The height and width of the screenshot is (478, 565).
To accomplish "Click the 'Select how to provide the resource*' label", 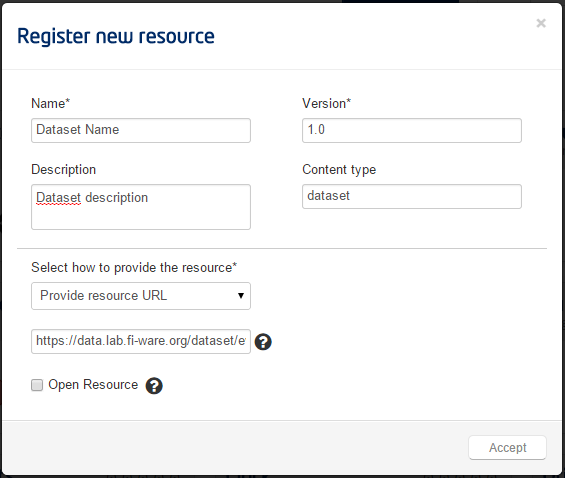I will (134, 268).
